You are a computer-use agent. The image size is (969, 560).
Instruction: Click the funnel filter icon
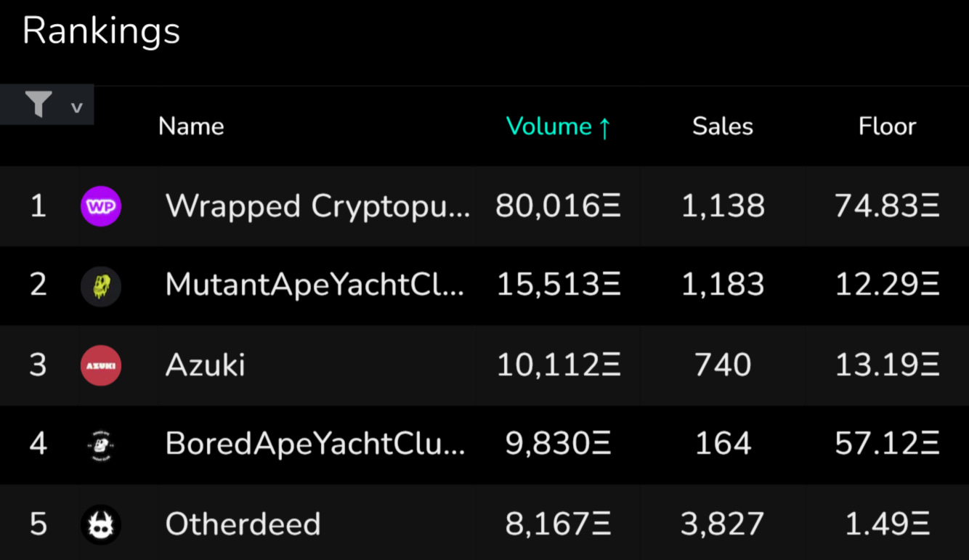38,105
